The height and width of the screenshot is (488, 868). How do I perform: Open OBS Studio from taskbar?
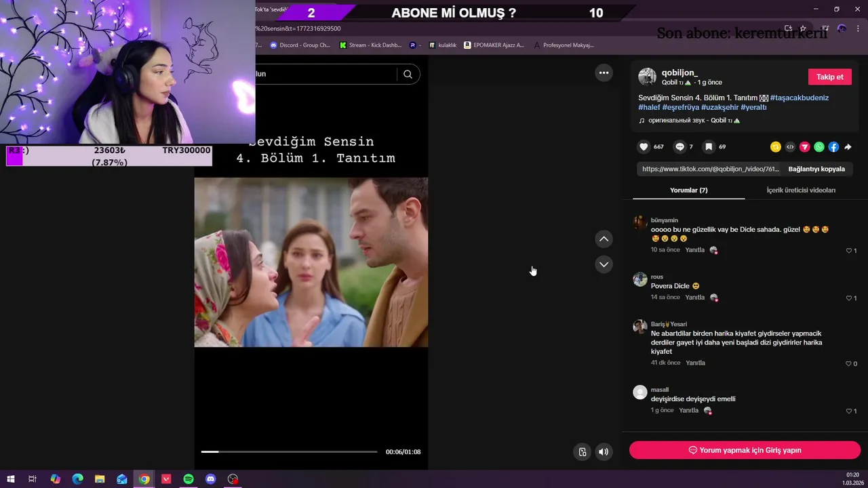coord(233,479)
